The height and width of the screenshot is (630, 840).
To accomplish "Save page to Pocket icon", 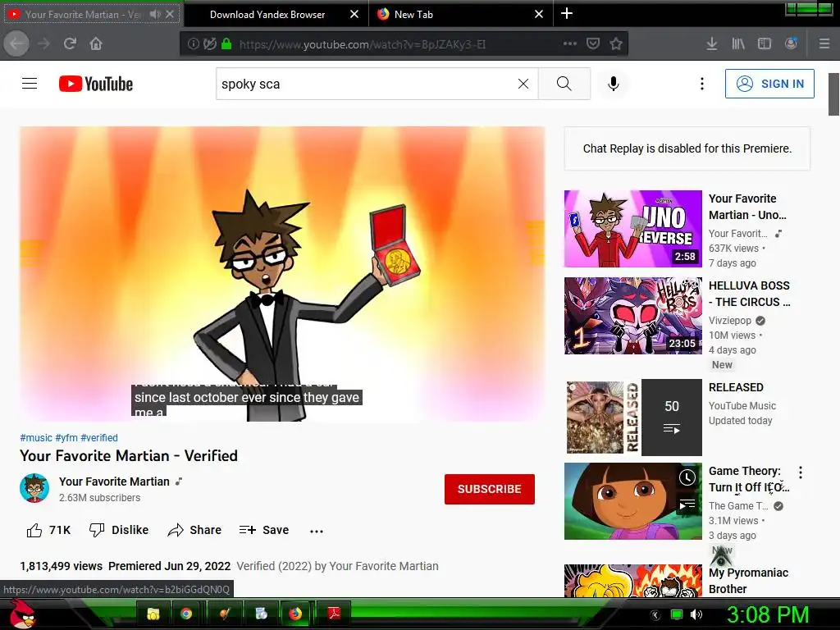I will pos(593,43).
